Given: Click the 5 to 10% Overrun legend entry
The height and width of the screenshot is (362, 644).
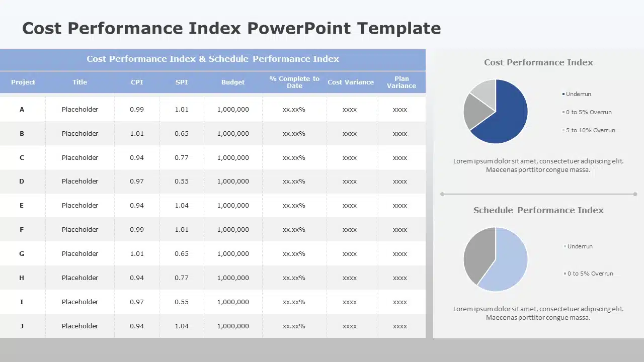Looking at the screenshot, I should (x=589, y=130).
